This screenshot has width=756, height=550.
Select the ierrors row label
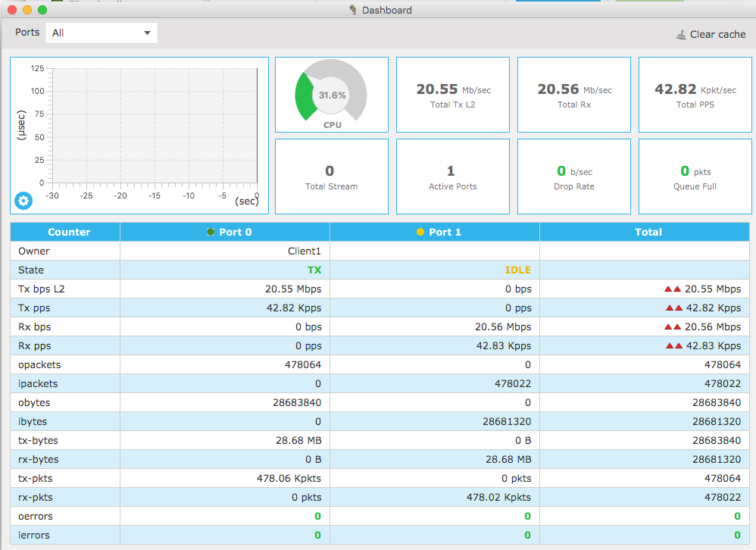(x=34, y=535)
